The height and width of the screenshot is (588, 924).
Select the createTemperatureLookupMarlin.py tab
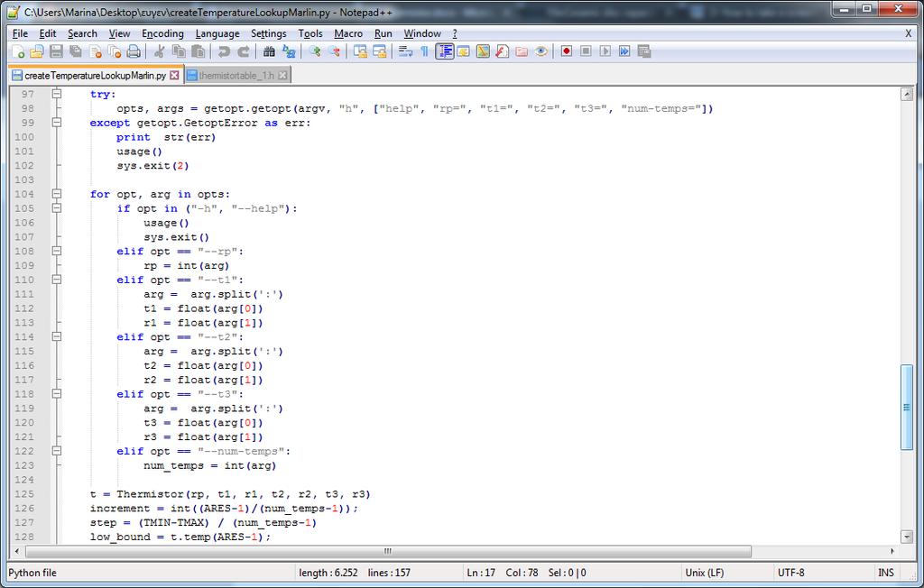click(95, 76)
